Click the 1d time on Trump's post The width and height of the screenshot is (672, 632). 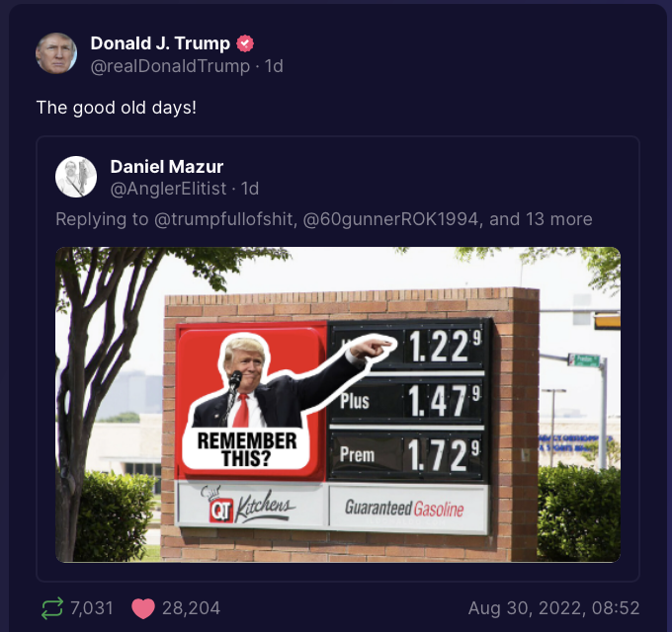pyautogui.click(x=274, y=66)
